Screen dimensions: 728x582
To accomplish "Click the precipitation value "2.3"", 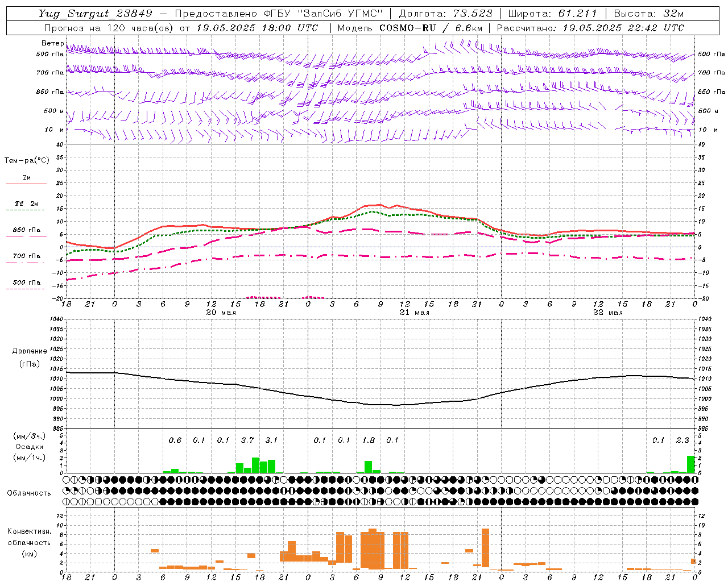I will (682, 440).
